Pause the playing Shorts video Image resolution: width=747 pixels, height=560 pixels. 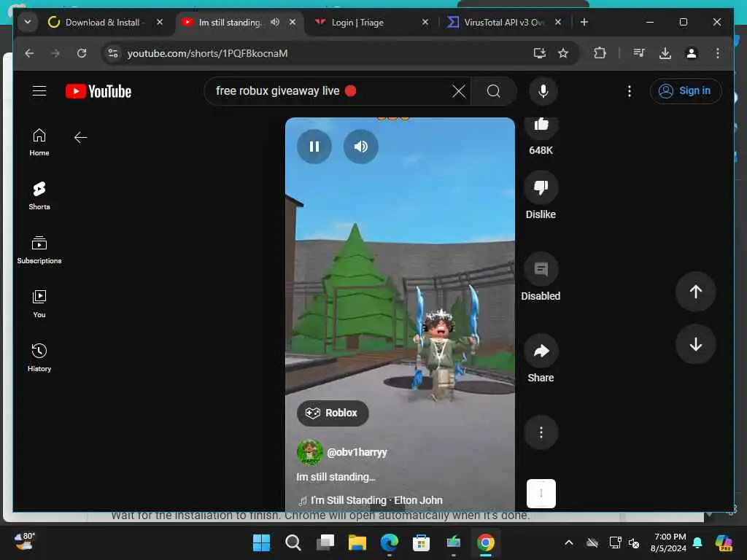(x=314, y=146)
